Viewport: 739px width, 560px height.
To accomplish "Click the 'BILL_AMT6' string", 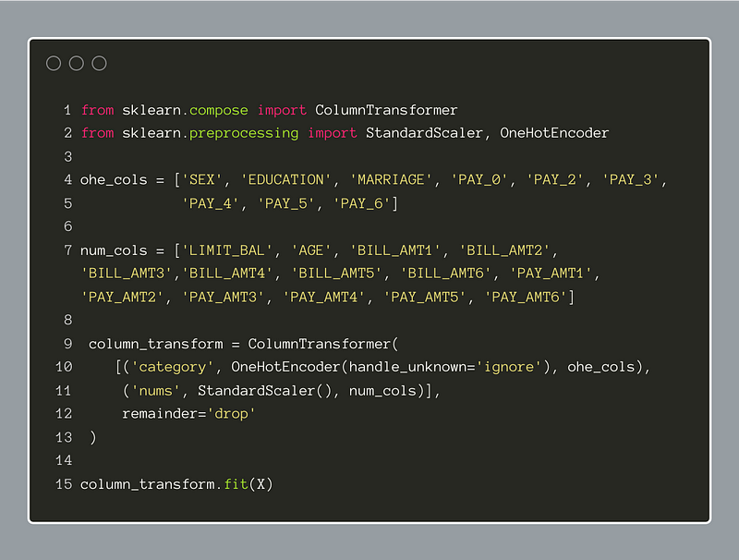I will 445,274.
